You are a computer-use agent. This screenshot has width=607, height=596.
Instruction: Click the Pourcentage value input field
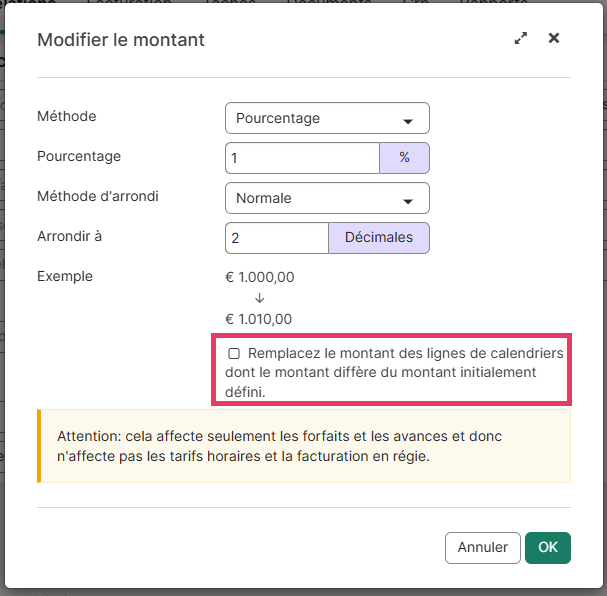[x=302, y=158]
